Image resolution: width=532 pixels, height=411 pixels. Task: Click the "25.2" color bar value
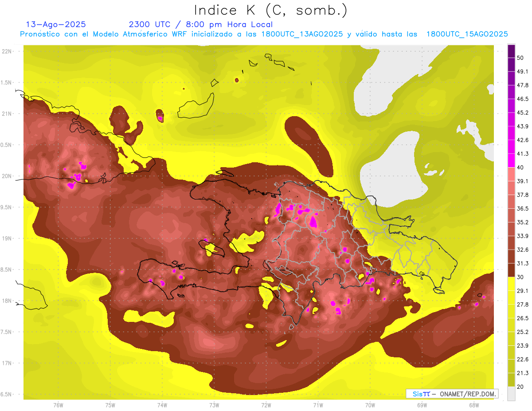(523, 332)
